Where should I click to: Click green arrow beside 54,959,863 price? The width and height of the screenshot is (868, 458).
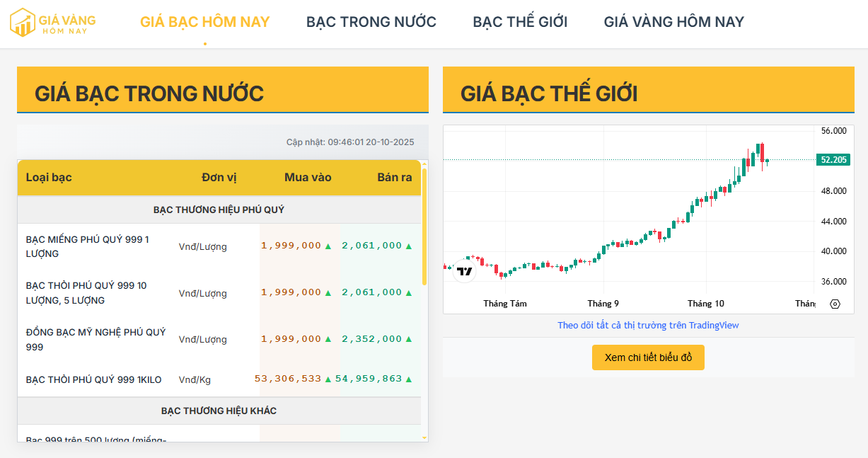[x=409, y=379]
